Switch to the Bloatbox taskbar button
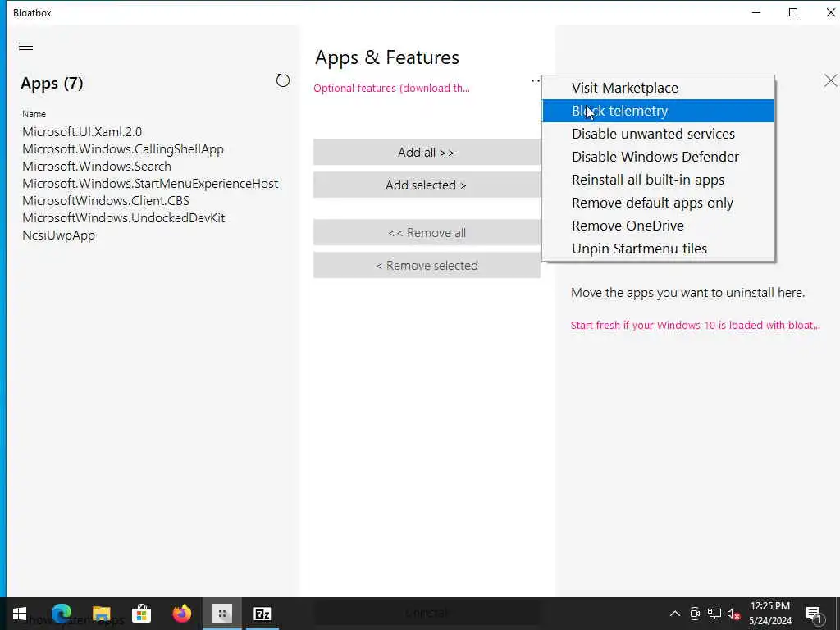This screenshot has height=630, width=840. coord(221,614)
